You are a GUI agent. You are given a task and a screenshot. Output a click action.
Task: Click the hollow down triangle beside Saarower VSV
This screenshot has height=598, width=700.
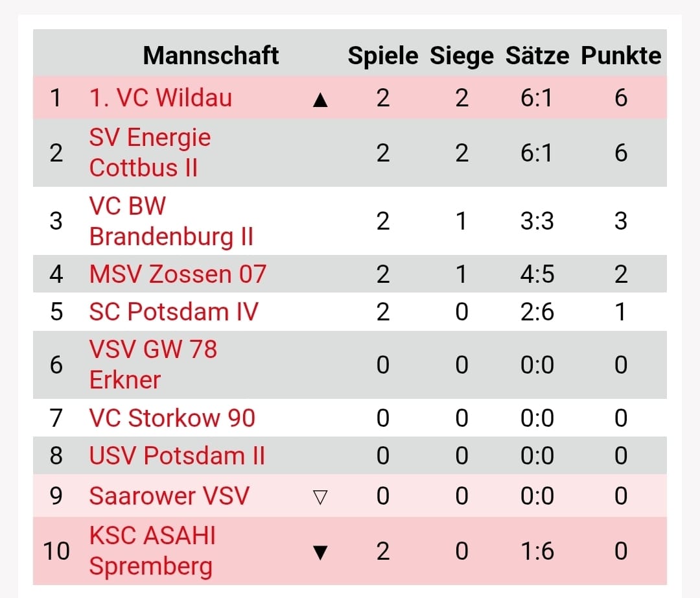click(x=320, y=497)
